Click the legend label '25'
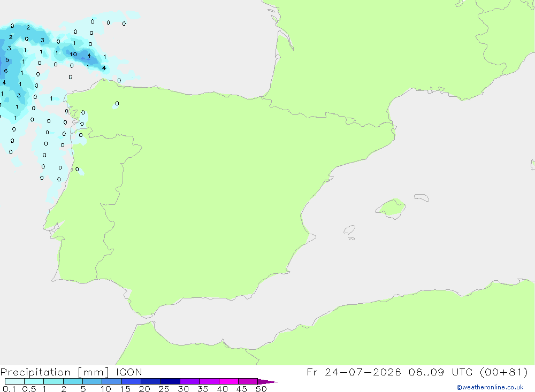The width and height of the screenshot is (535, 392). coord(164,389)
